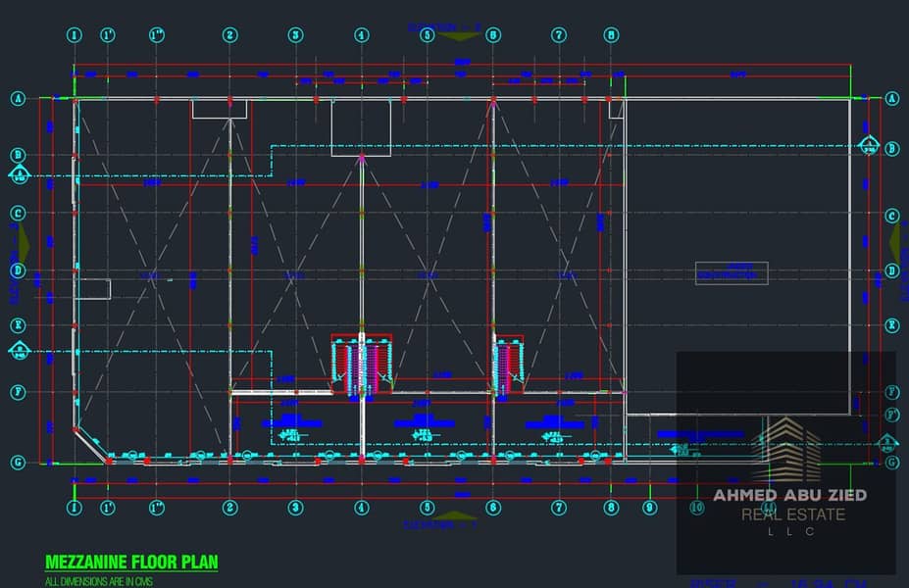This screenshot has height=588, width=909.
Task: Select the diamond section marker beside right bubble B
Action: (869, 144)
